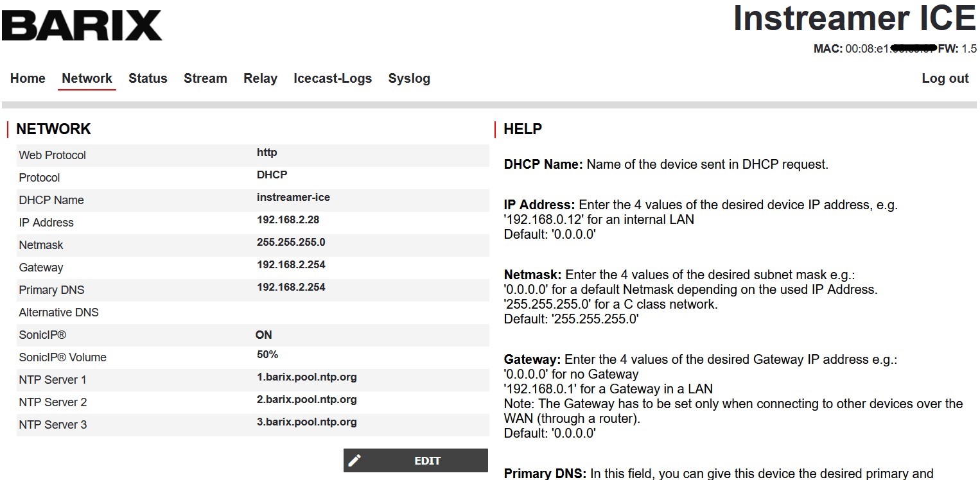Click the NETWORK section heading
The image size is (980, 480).
point(53,129)
